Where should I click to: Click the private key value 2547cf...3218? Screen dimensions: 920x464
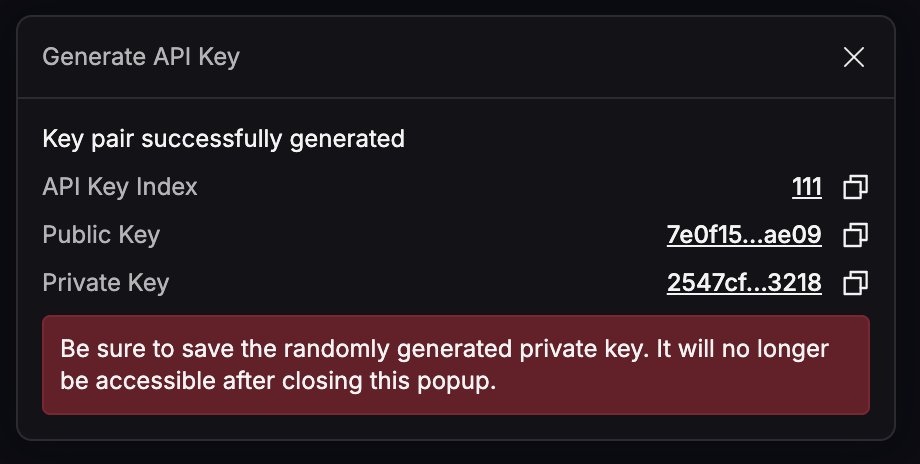[x=744, y=283]
